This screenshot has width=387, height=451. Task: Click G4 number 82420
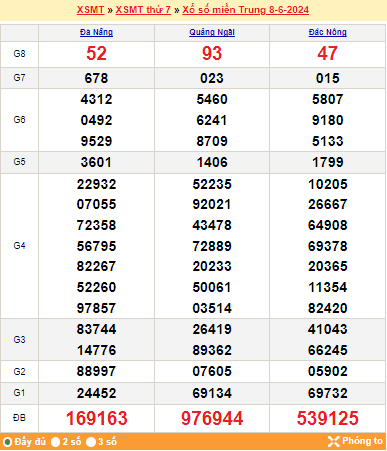tap(328, 308)
